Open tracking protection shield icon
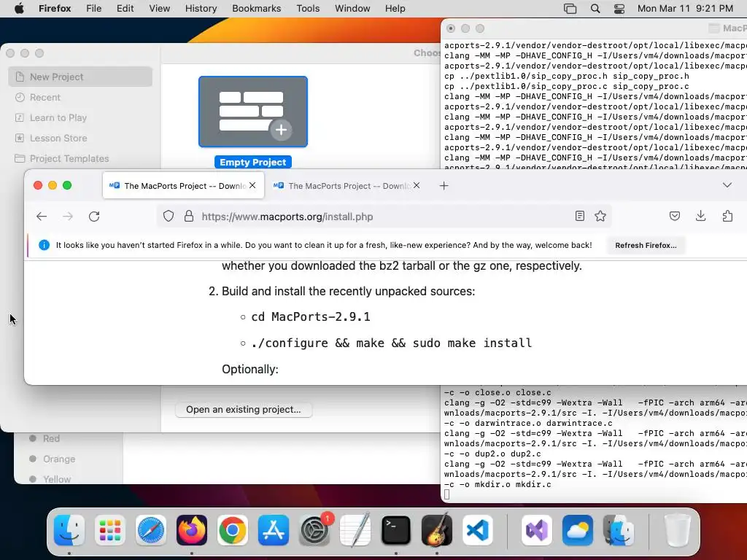This screenshot has width=747, height=560. pos(169,216)
